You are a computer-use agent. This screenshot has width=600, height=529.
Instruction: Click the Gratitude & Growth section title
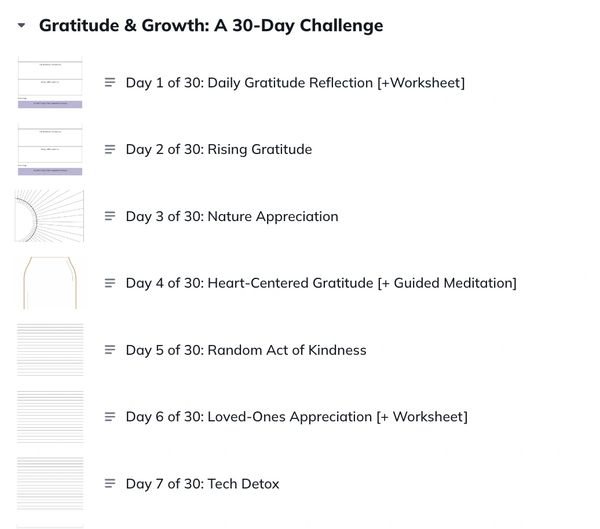pyautogui.click(x=210, y=26)
